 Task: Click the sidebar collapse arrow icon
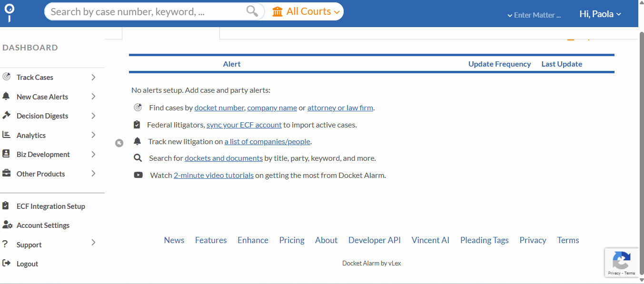point(119,143)
